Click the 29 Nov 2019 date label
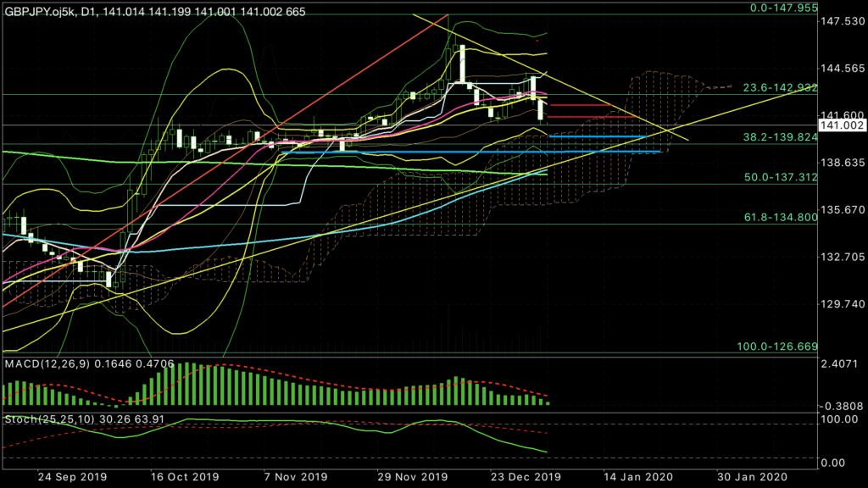Screen dimensions: 868x488 pyautogui.click(x=413, y=477)
